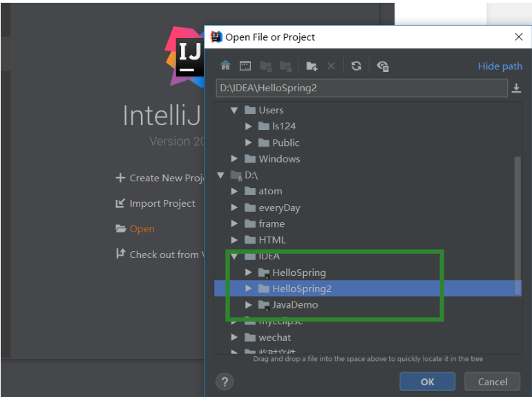Image resolution: width=532 pixels, height=397 pixels.
Task: Expand the HelloSpring project folder
Action: click(x=248, y=272)
